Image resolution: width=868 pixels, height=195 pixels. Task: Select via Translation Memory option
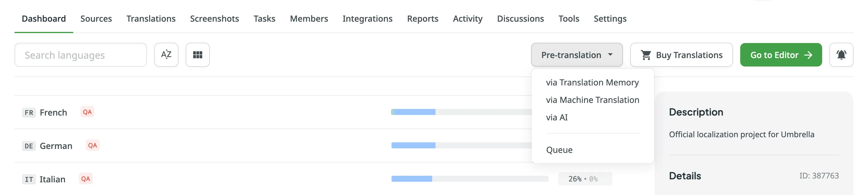pos(592,82)
